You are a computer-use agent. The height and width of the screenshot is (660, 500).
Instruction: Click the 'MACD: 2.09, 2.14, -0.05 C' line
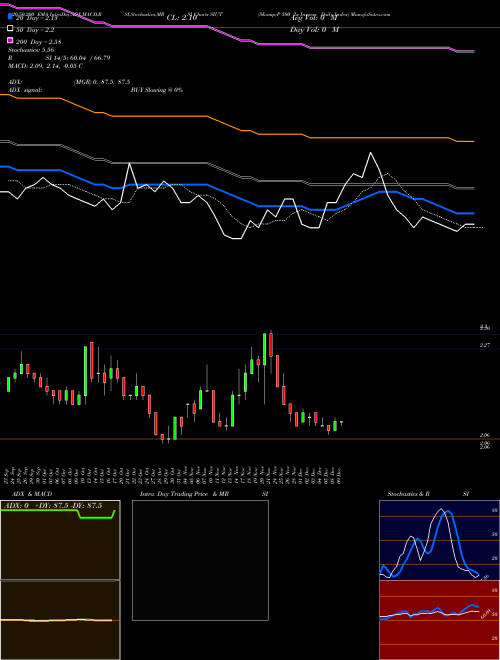[x=45, y=66]
